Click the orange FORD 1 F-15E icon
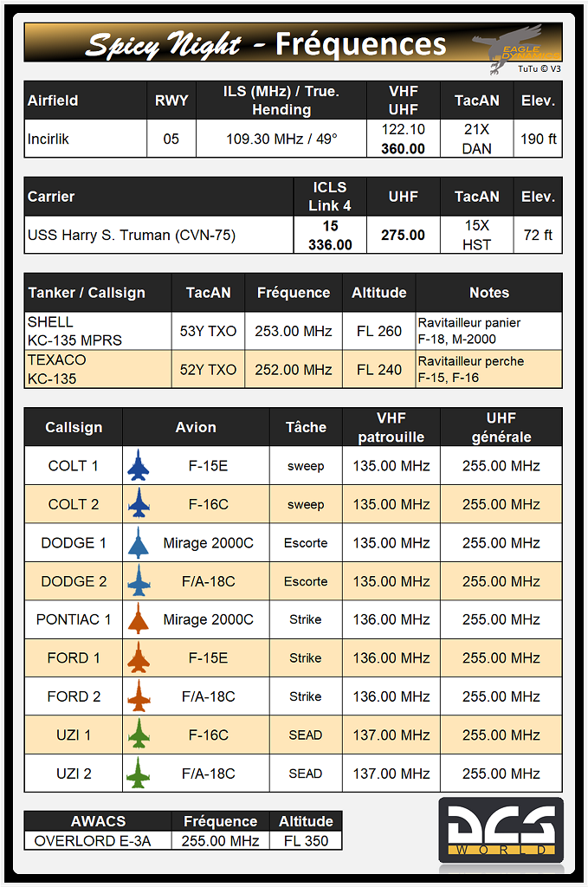588x887 pixels. pyautogui.click(x=139, y=658)
